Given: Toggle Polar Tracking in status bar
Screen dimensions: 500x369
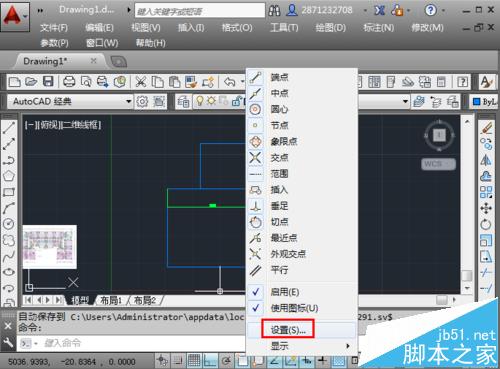Looking at the screenshot, I should 227,361.
